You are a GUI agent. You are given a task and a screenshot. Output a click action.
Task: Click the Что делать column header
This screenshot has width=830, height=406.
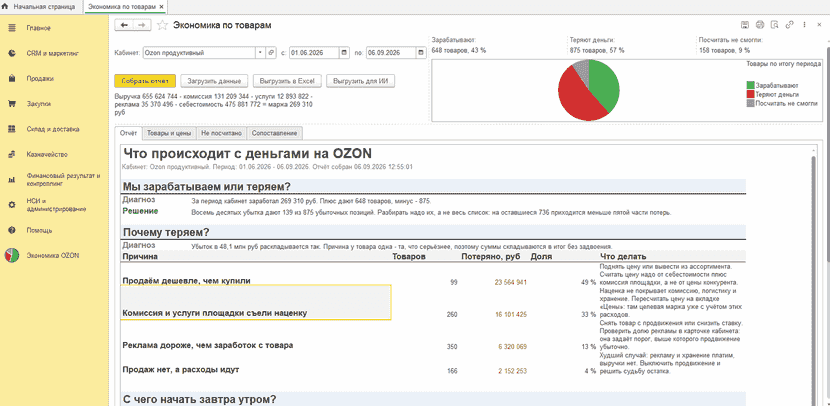tap(622, 257)
